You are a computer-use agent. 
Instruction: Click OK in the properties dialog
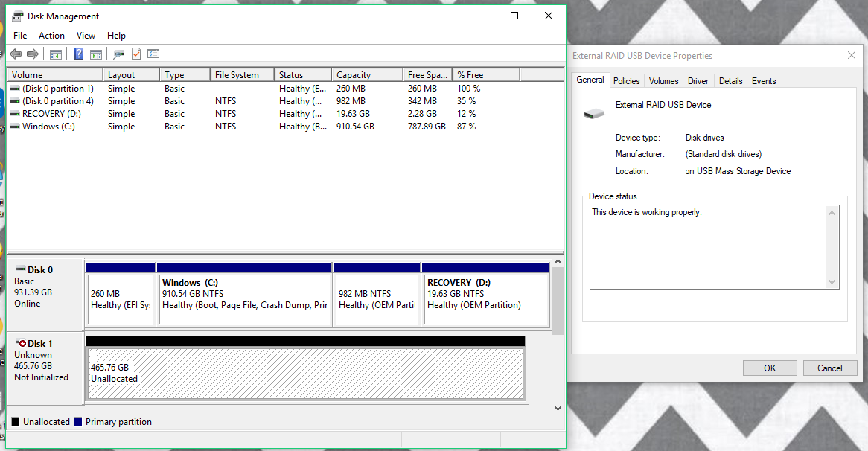coord(770,368)
